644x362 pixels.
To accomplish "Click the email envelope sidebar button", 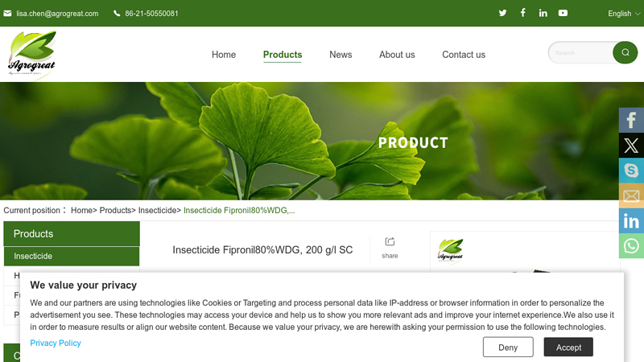I will pos(631,195).
